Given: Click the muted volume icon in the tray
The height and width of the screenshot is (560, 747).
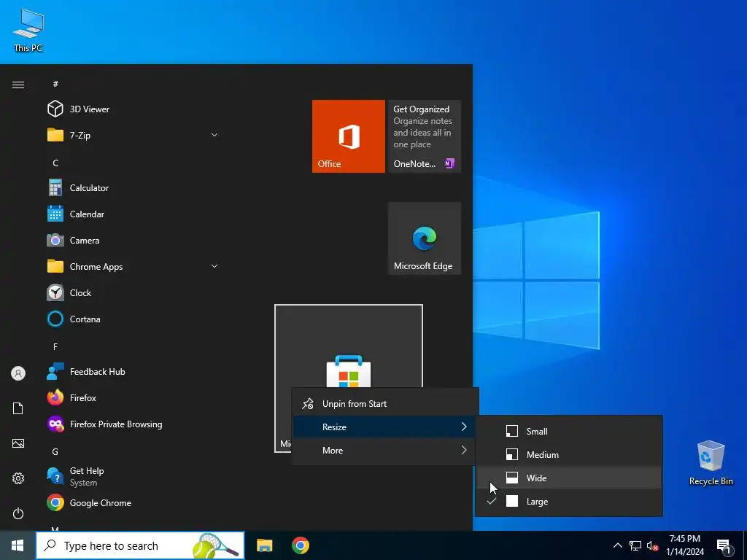Looking at the screenshot, I should pos(652,545).
